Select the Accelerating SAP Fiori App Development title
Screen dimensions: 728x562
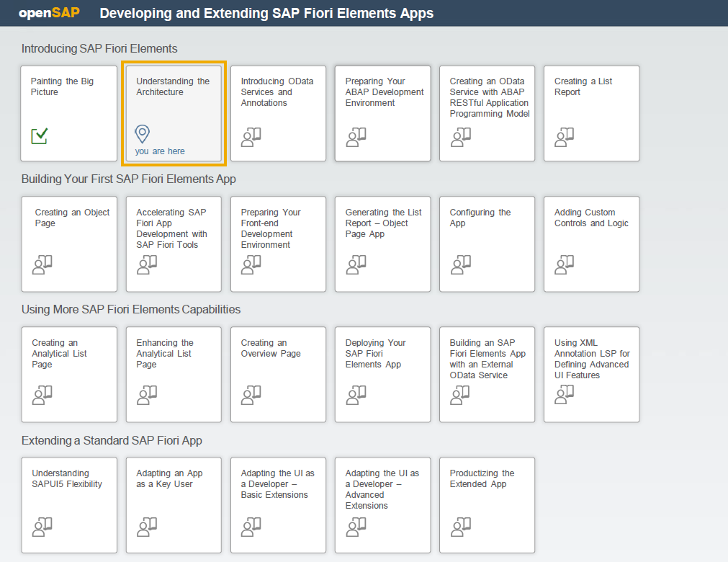pyautogui.click(x=171, y=228)
